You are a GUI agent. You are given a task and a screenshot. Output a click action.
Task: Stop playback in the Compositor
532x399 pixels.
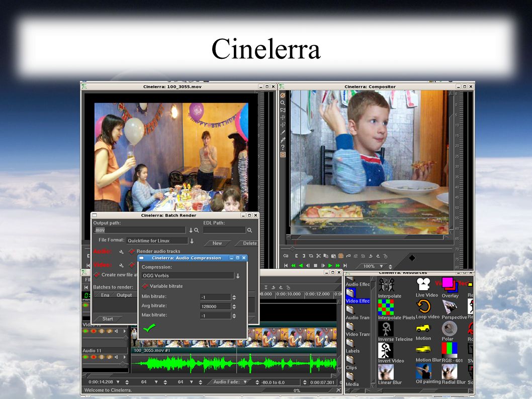[316, 266]
